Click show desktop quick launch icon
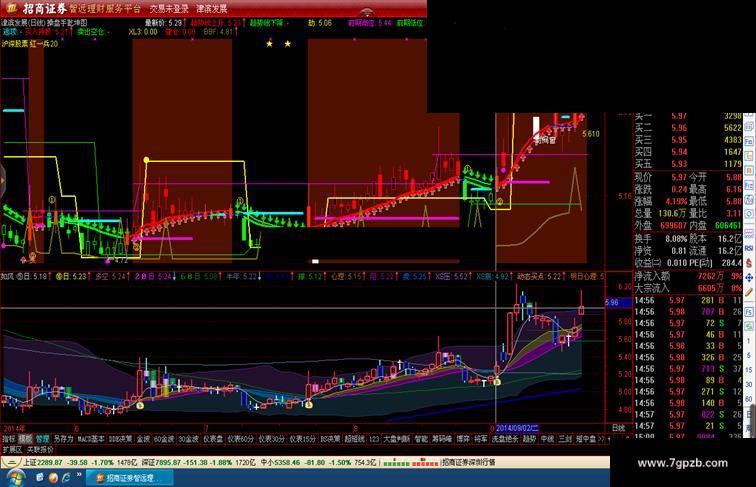The height and width of the screenshot is (487, 756). [x=40, y=477]
